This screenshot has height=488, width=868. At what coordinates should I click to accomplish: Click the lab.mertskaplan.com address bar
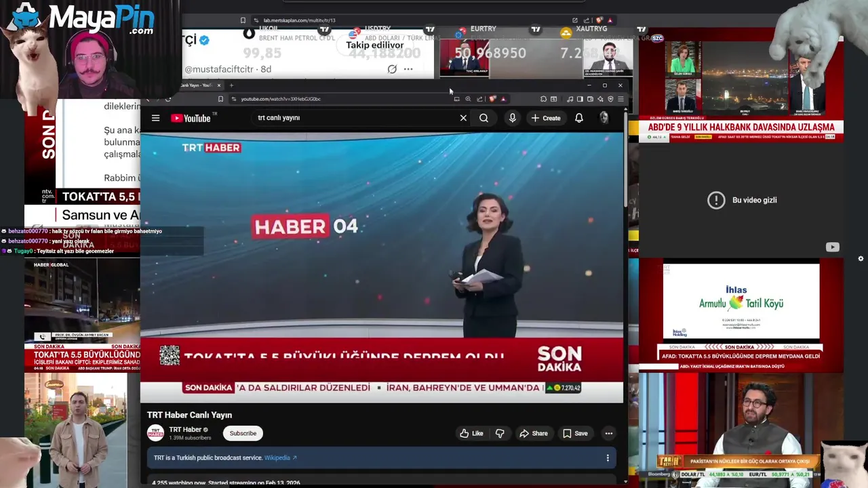pyautogui.click(x=299, y=20)
